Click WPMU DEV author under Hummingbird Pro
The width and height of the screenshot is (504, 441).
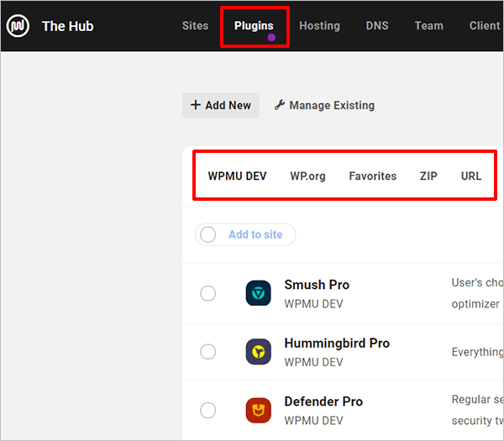click(313, 362)
